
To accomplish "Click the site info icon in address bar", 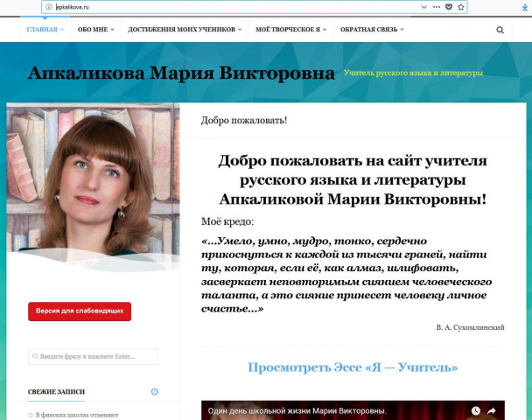I will coord(49,7).
